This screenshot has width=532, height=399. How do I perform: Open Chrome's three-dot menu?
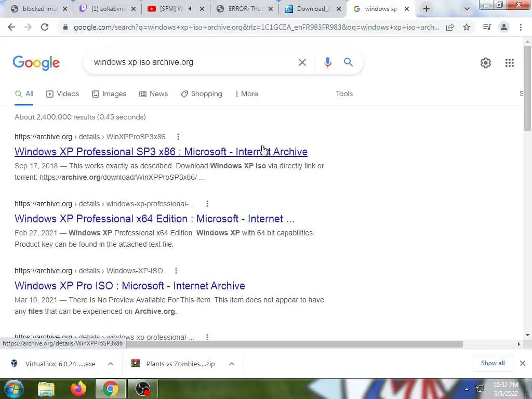[521, 27]
